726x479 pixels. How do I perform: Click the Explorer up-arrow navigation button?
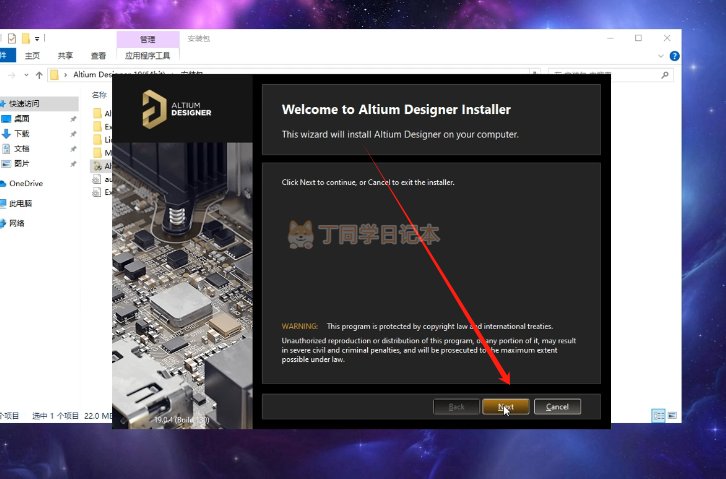pos(39,75)
